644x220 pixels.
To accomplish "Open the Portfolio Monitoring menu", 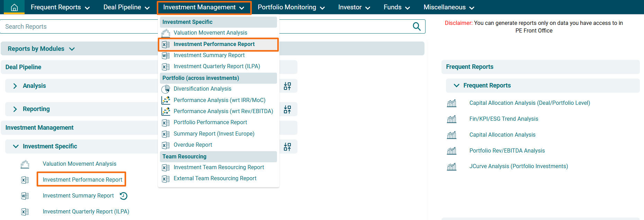I will [291, 7].
